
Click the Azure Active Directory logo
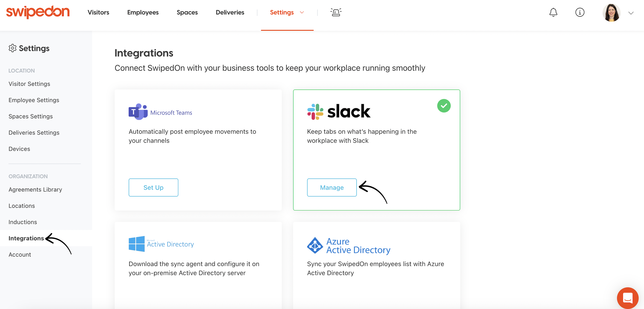348,246
